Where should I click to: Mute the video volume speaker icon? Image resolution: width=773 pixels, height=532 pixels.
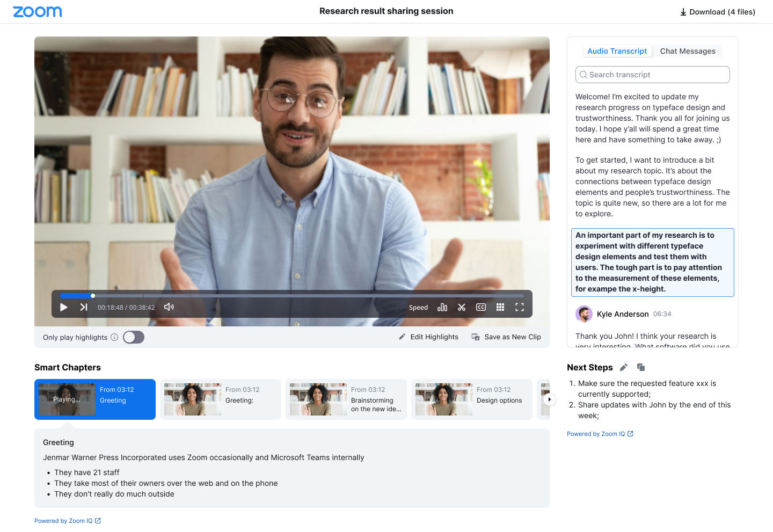tap(169, 307)
